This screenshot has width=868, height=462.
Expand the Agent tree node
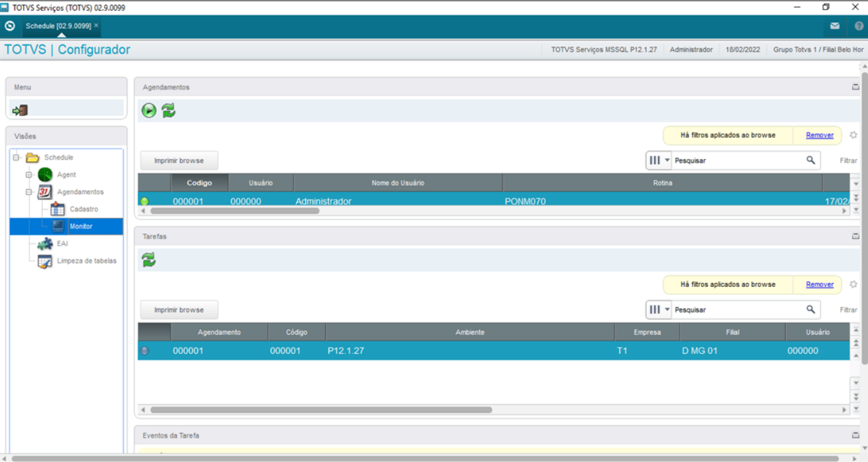point(29,175)
